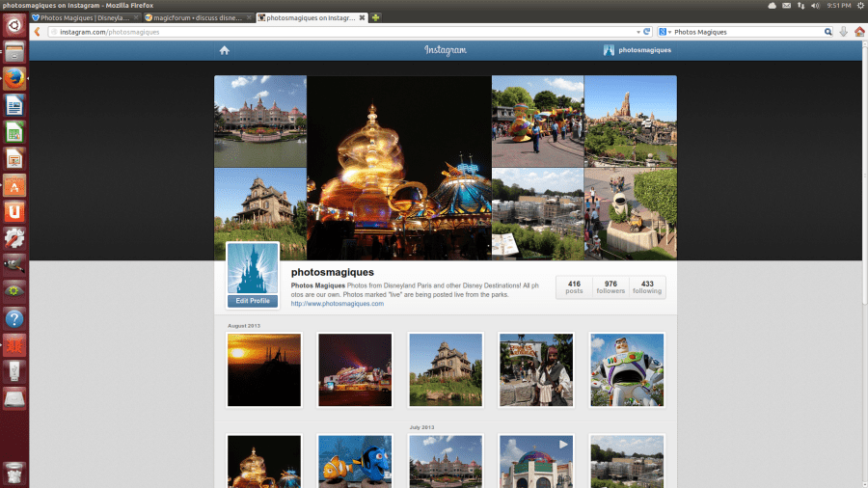
Task: Reload the page with refresh icon
Action: (646, 32)
